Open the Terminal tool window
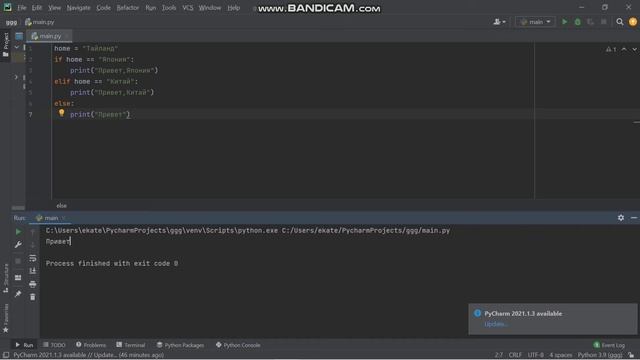This screenshot has height=360, width=640. (131, 345)
